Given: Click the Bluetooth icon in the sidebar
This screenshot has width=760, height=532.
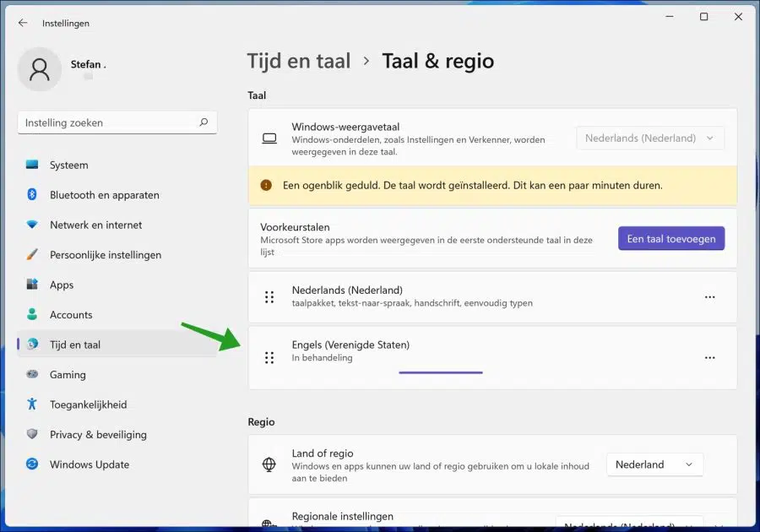Looking at the screenshot, I should (x=32, y=194).
